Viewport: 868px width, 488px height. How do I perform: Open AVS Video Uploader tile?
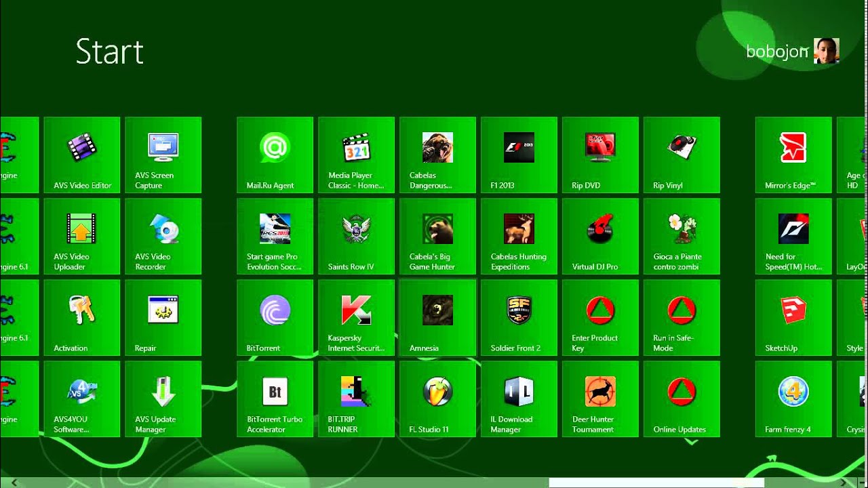click(x=82, y=237)
